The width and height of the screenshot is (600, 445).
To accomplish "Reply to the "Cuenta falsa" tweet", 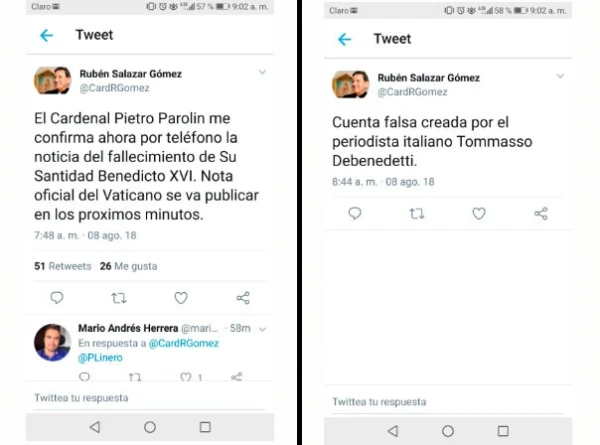I will coord(354,213).
